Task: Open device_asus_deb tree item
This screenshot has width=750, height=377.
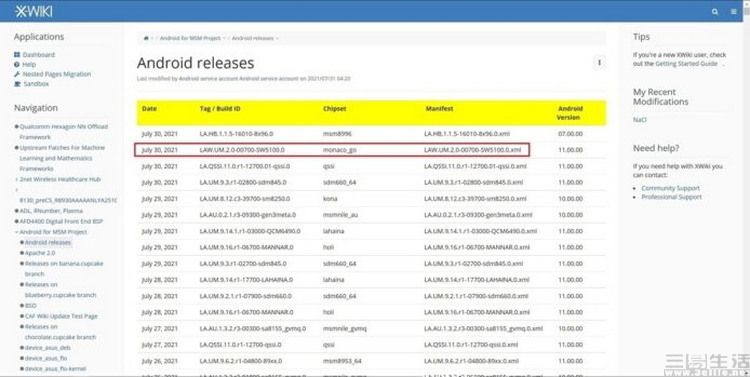Action: 48,348
